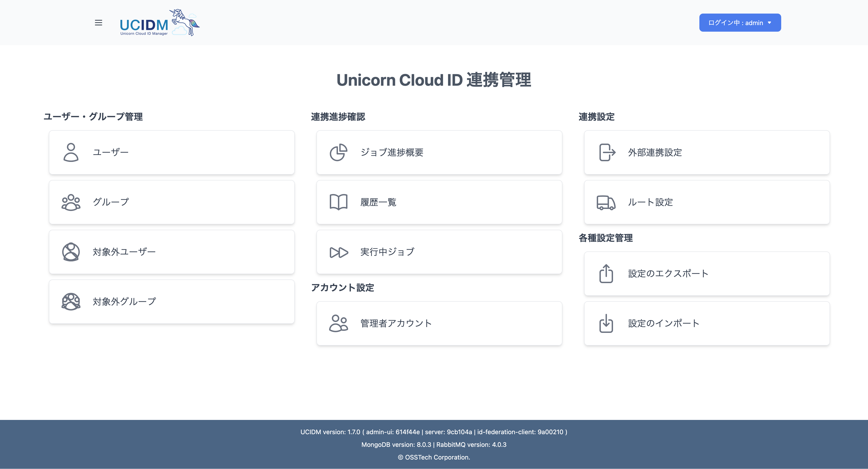This screenshot has width=868, height=469.
Task: Click the pie chart icon for ジョブ進捗概要
Action: [x=338, y=152]
